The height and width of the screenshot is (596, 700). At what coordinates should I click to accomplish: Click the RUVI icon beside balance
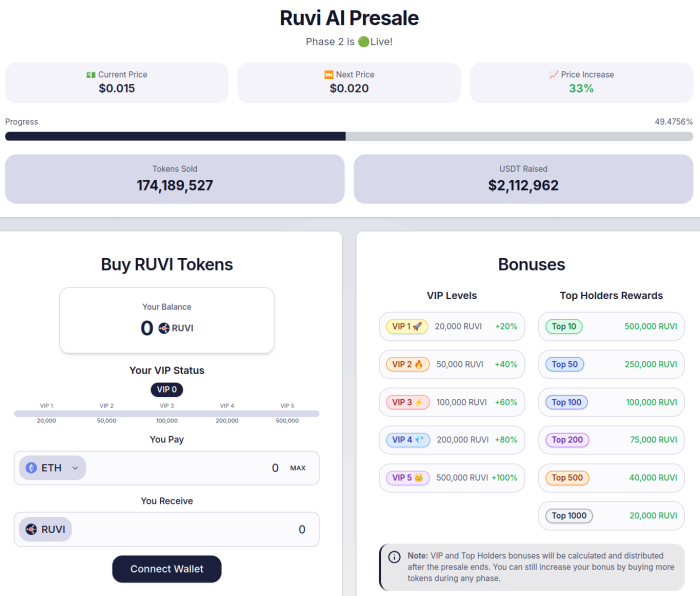[x=164, y=328]
